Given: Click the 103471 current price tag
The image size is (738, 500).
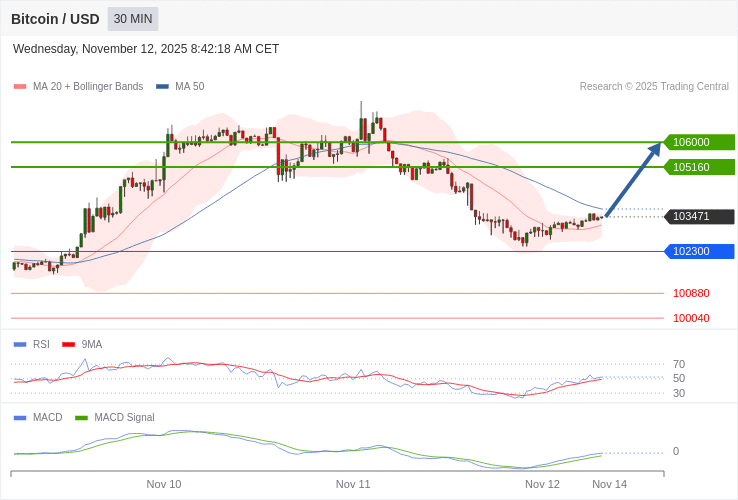Looking at the screenshot, I should [699, 217].
